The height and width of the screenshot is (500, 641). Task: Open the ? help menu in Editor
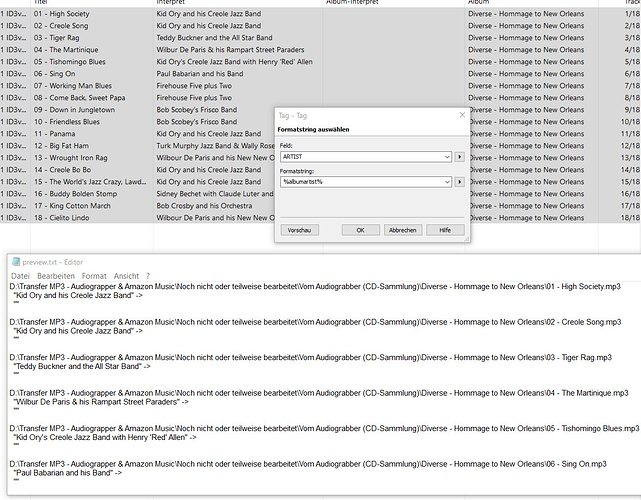pyautogui.click(x=148, y=276)
